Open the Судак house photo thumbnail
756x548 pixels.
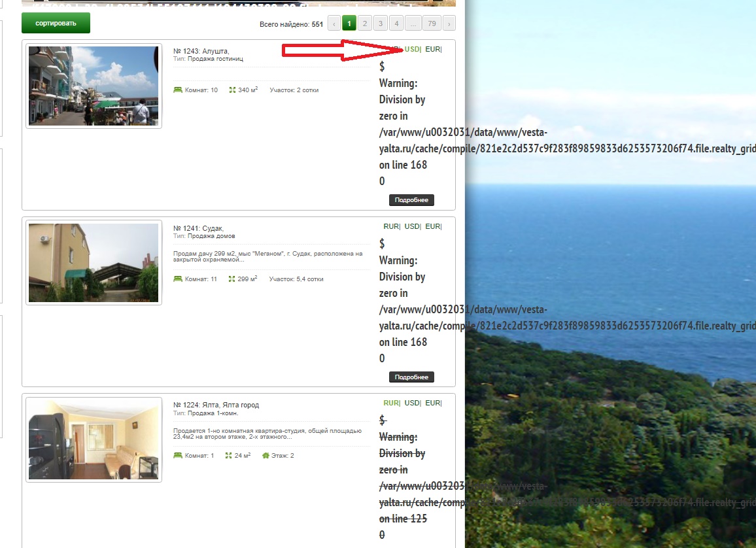[94, 262]
